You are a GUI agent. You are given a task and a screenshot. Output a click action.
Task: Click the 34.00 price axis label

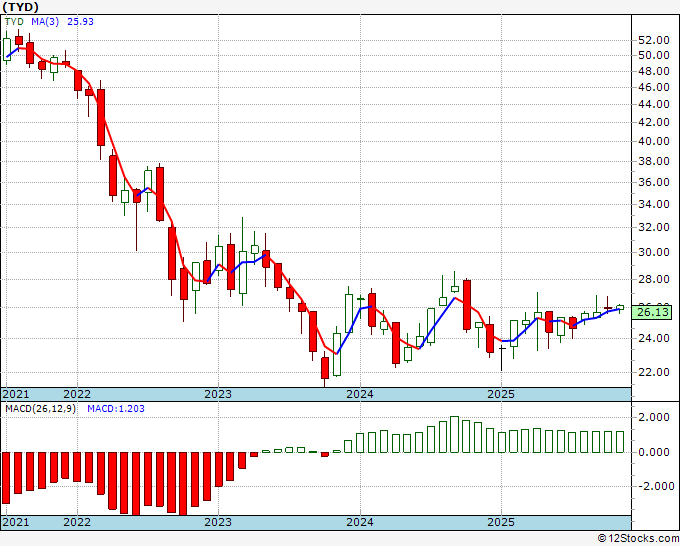click(654, 204)
